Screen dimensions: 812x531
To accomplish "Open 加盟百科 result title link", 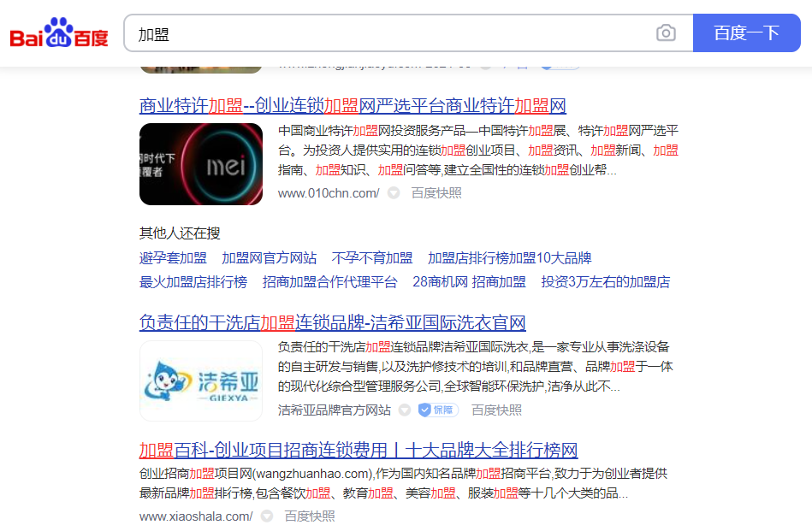I will click(358, 451).
